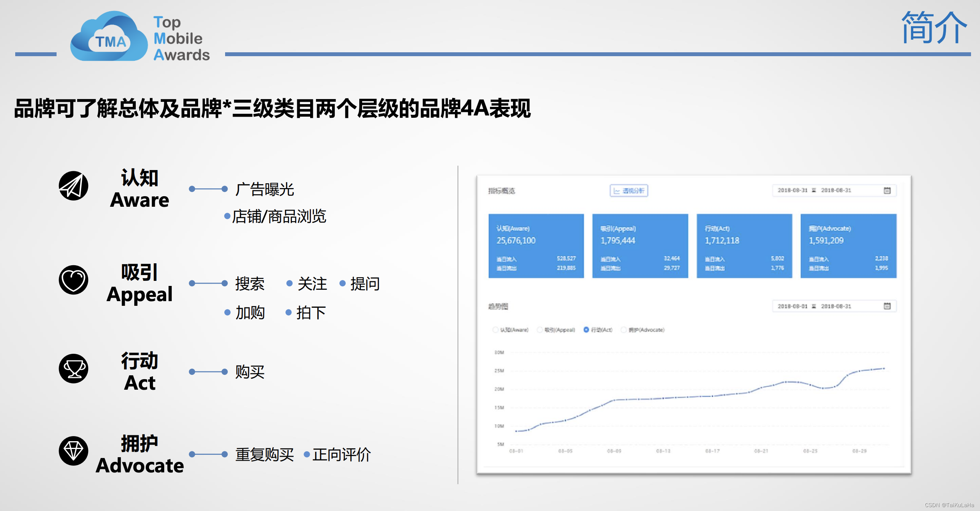
Task: Click the 店铺/商品浏览 label
Action: (279, 216)
